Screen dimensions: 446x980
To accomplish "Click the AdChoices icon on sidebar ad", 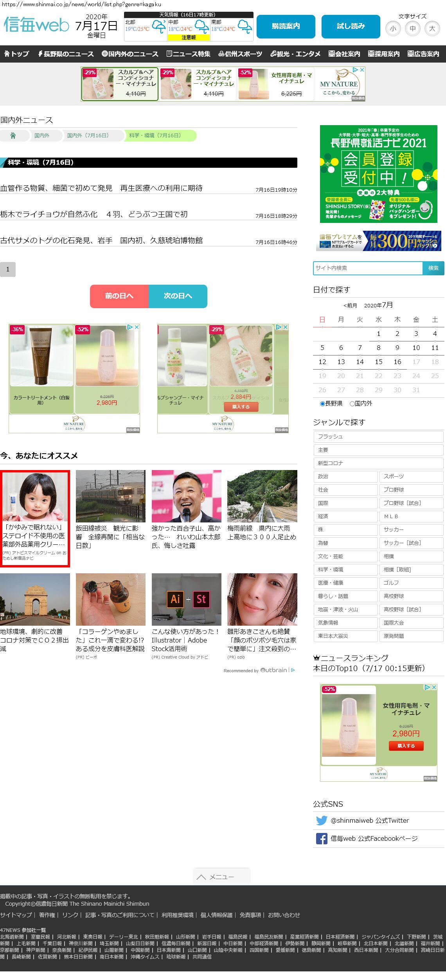I will point(427,687).
